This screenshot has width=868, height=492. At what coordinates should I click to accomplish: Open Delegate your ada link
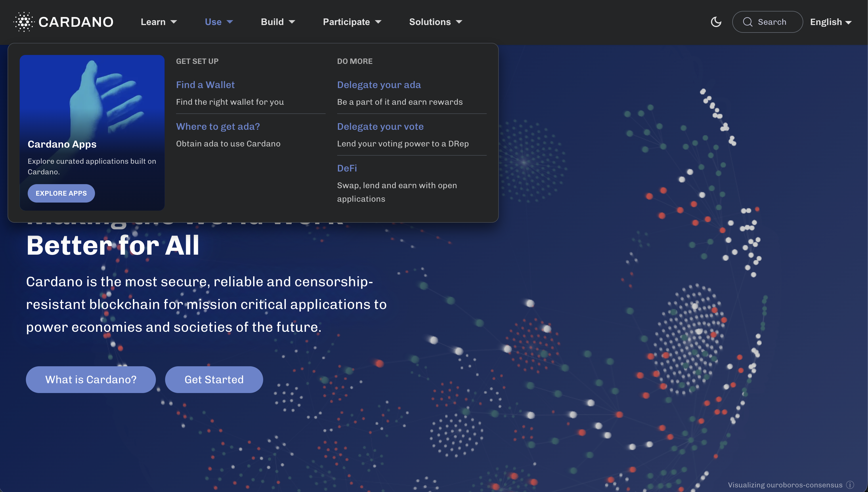click(379, 85)
